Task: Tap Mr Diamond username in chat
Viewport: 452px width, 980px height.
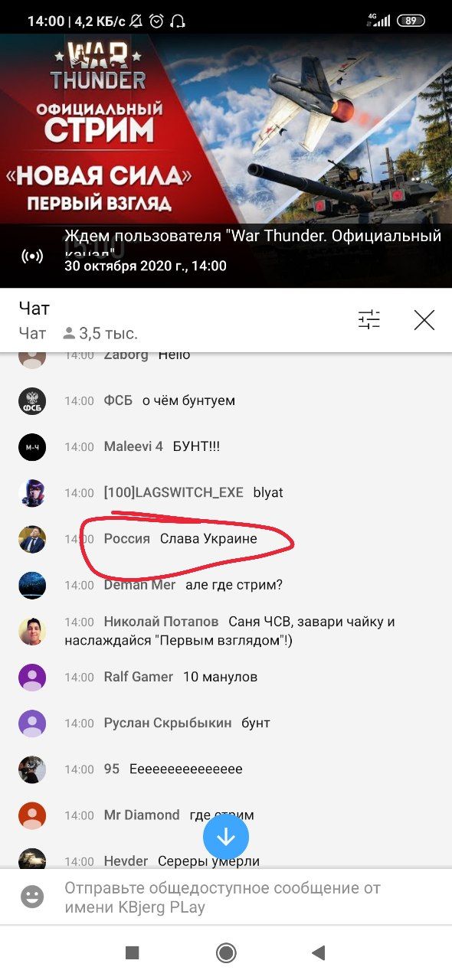Action: click(142, 815)
